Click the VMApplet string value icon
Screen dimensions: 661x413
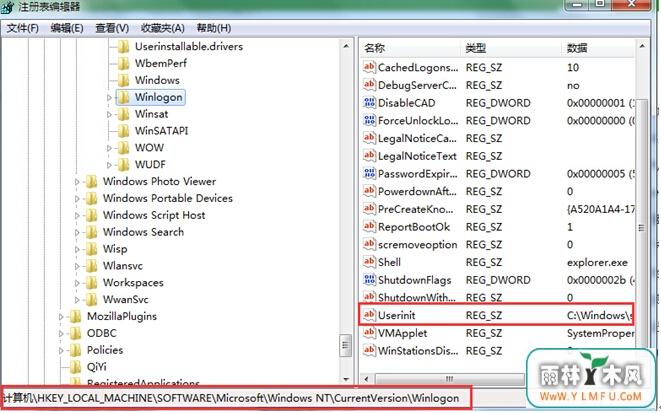click(x=369, y=333)
